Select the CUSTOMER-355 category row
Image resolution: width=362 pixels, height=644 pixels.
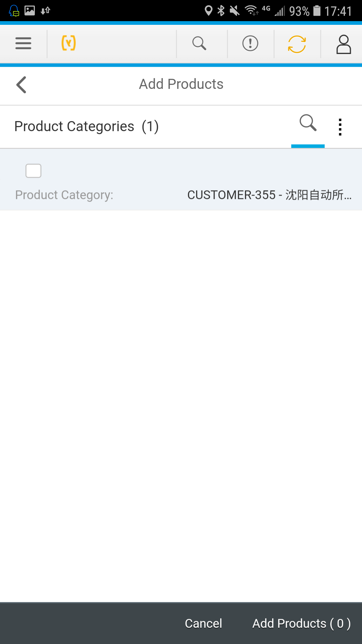point(181,179)
